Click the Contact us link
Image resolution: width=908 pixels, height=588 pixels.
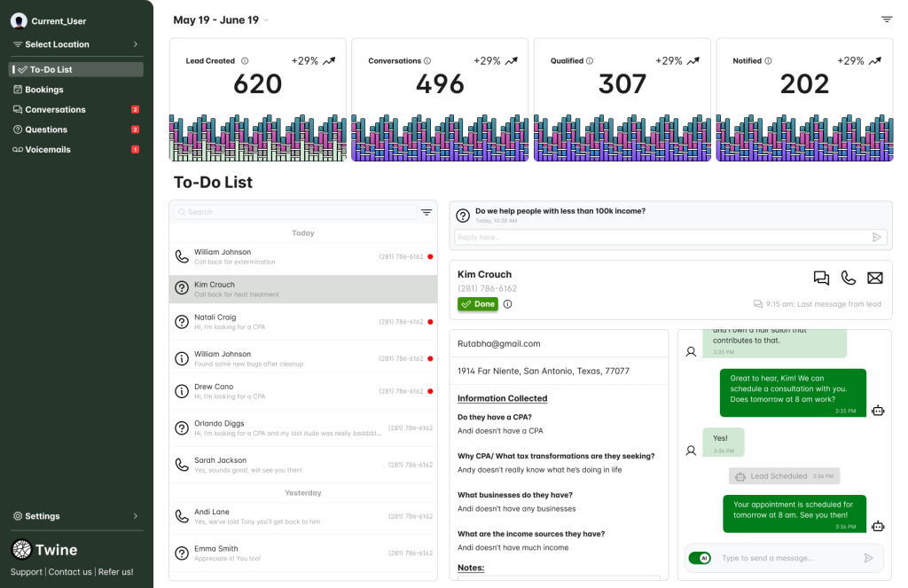(70, 572)
